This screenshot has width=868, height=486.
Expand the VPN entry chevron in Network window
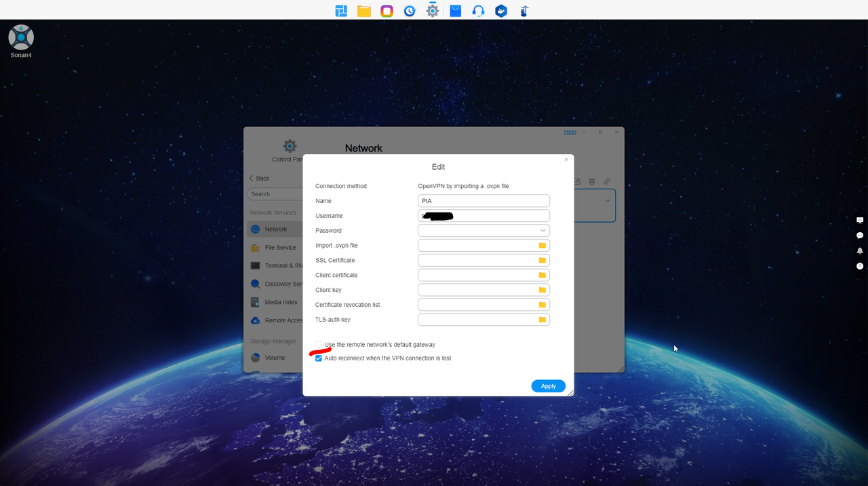[x=608, y=201]
